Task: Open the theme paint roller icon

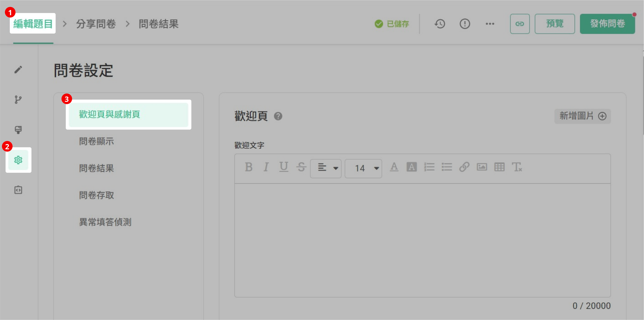Action: (x=18, y=130)
